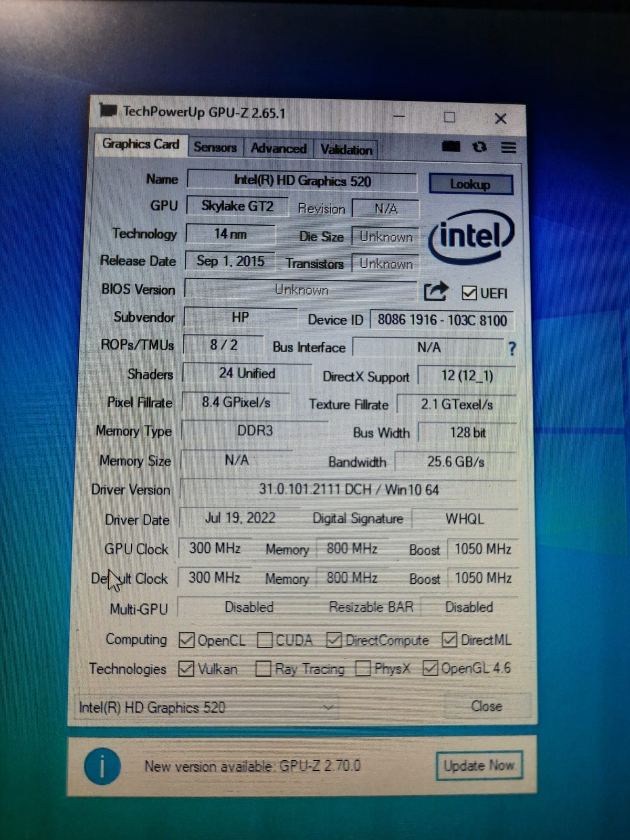Click the Die Size Unknown field
Viewport: 630px width, 840px height.
[386, 237]
